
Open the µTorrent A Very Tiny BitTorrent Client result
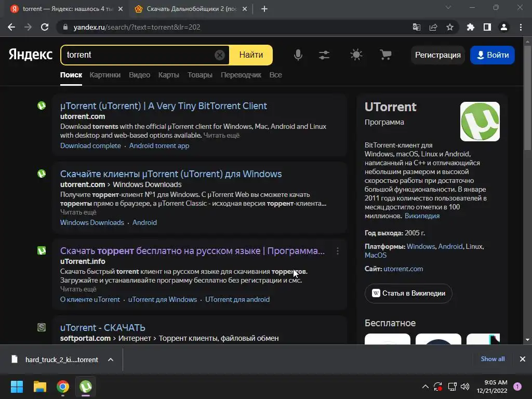pos(164,106)
